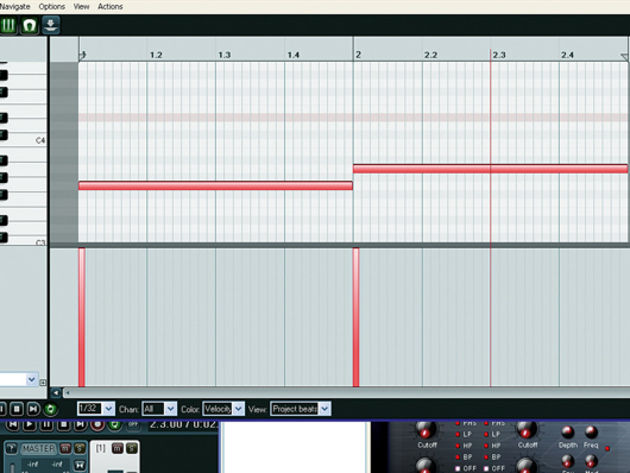Click the red LED right of Freq label

608,448
